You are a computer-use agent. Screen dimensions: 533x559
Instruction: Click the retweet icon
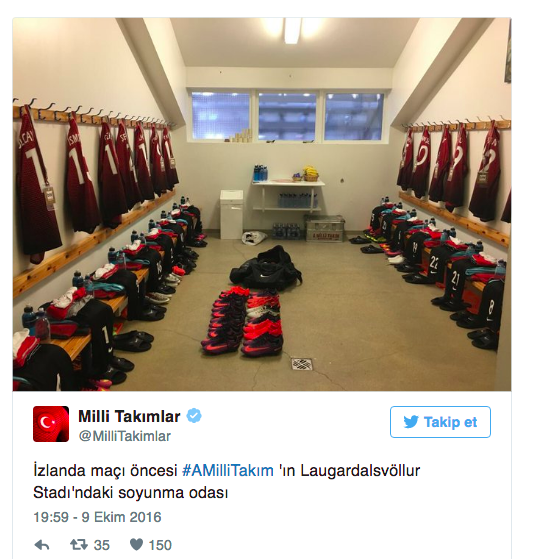pos(78,545)
